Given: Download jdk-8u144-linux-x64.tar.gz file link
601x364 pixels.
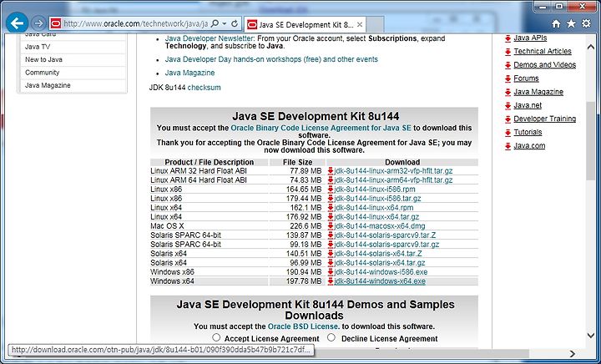Looking at the screenshot, I should tap(376, 217).
